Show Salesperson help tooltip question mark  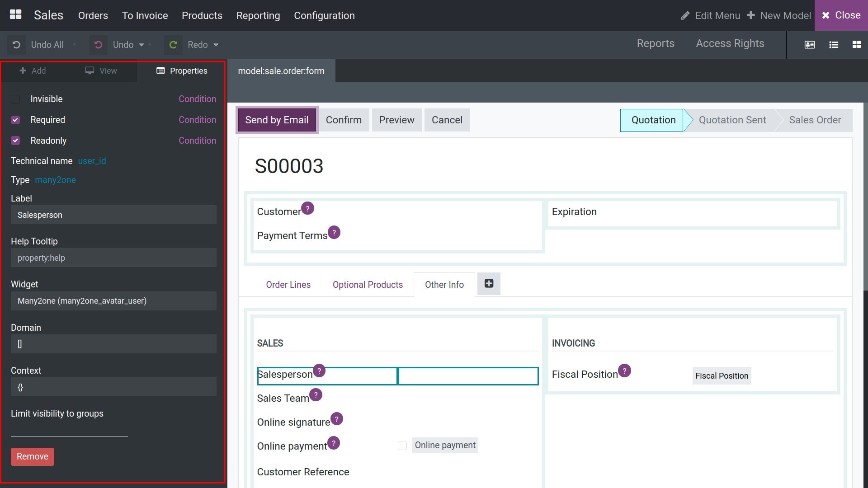[x=319, y=371]
